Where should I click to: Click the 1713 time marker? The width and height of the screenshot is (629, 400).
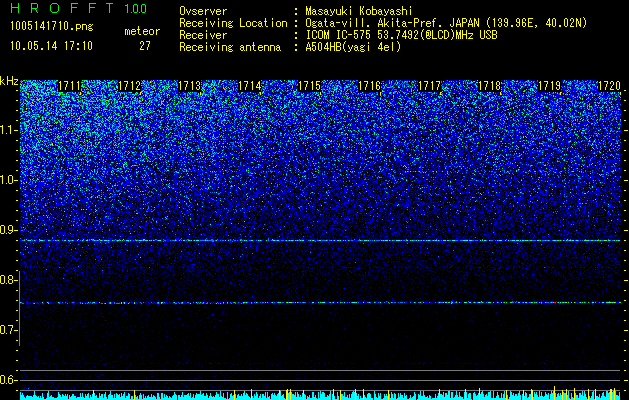tap(189, 86)
